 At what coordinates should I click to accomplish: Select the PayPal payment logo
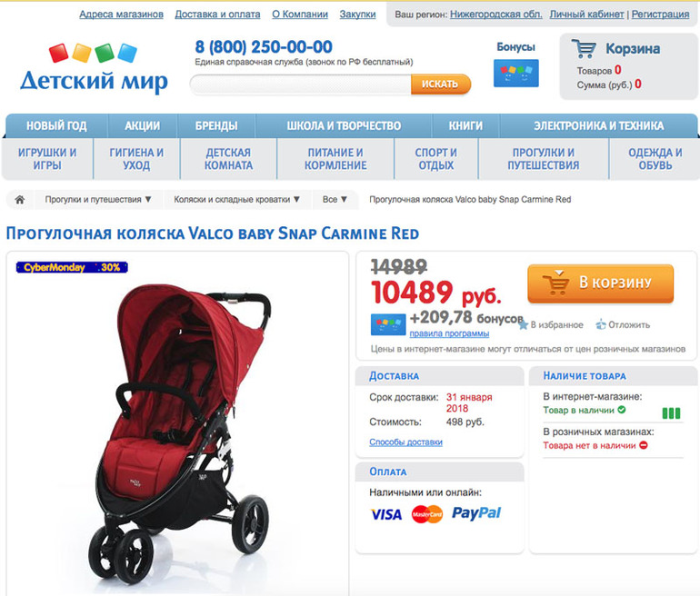click(x=476, y=513)
